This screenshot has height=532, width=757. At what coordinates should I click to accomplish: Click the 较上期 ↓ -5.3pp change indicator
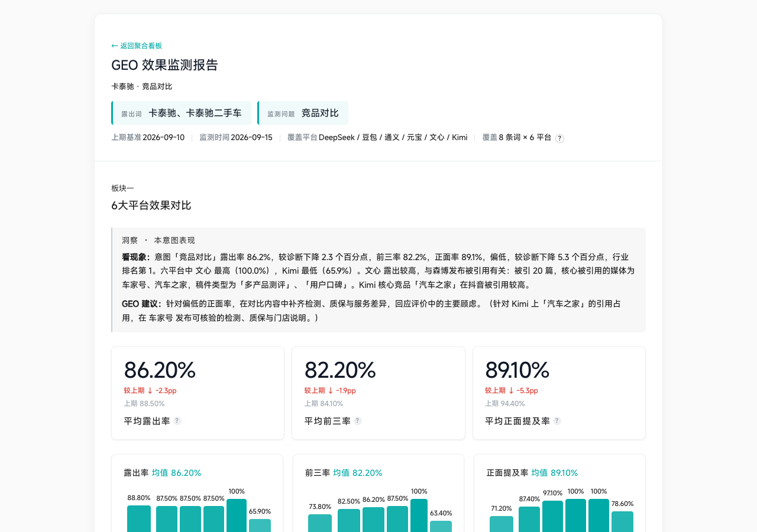pyautogui.click(x=512, y=391)
